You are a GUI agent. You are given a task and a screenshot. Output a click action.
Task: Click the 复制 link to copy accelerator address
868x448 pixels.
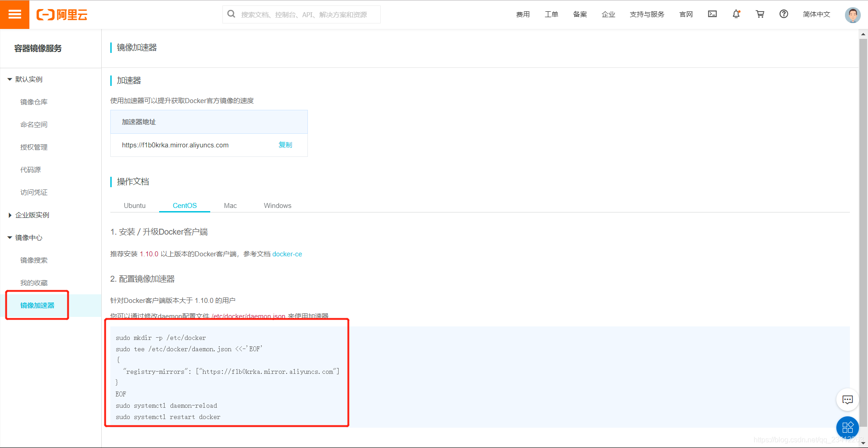pyautogui.click(x=285, y=145)
